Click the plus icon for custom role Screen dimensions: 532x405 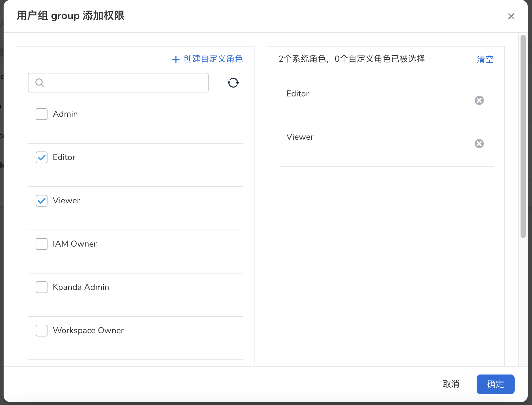tap(176, 59)
